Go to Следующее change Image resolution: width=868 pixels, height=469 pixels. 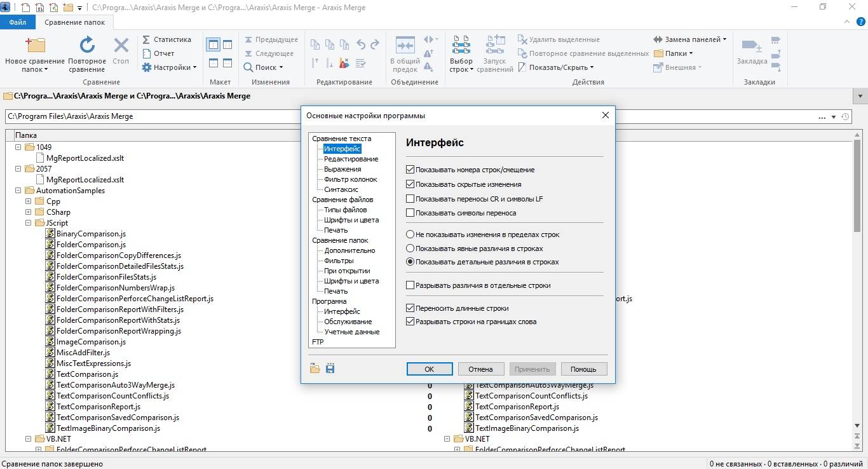269,53
